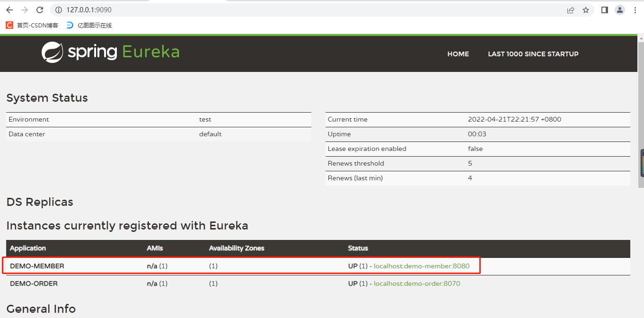Viewport: 644px width, 318px height.
Task: Select the Renews (last min) value 4
Action: pos(470,178)
